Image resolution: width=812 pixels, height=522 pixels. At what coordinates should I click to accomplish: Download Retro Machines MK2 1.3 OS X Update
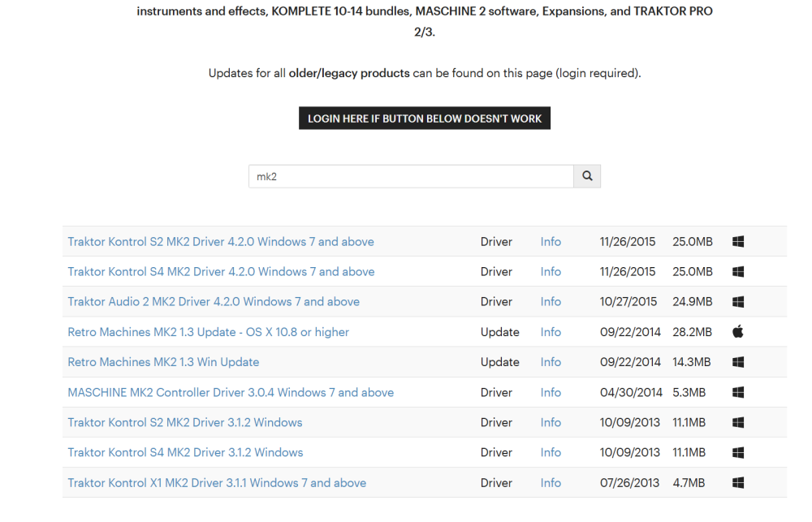[x=208, y=332]
